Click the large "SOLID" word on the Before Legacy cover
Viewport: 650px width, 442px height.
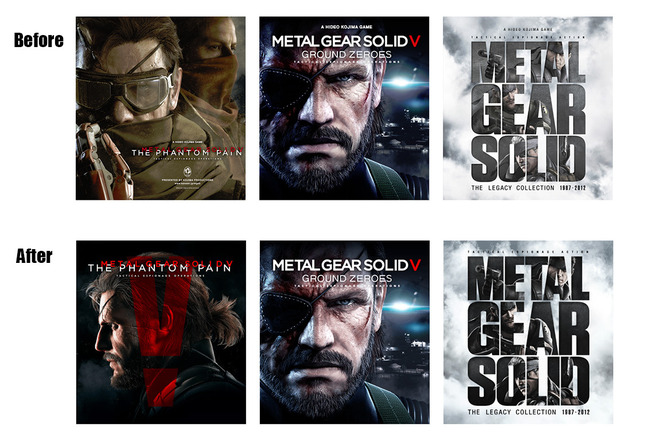529,158
